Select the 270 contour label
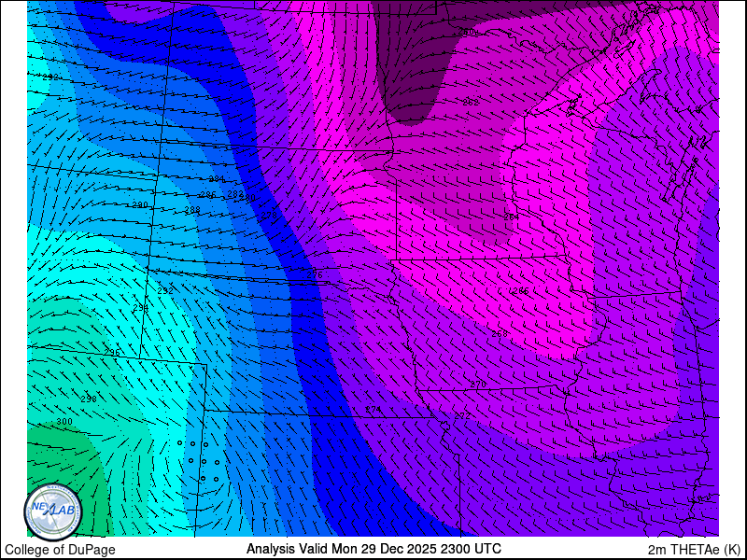Viewport: 747px width, 560px height. [478, 385]
